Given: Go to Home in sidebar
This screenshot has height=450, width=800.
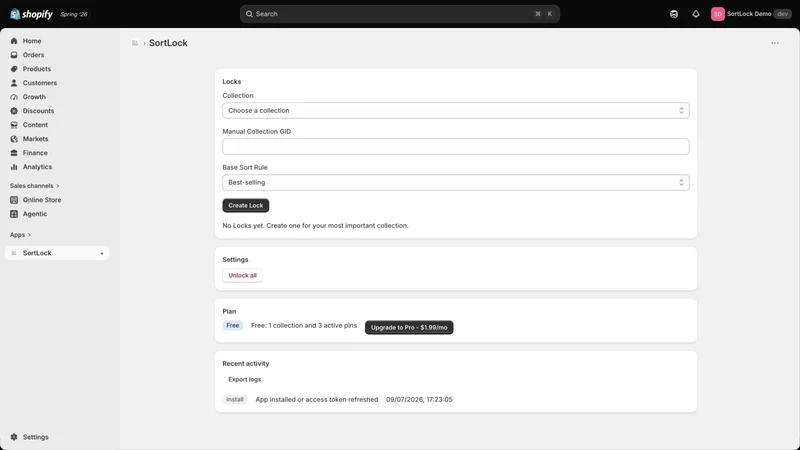Looking at the screenshot, I should [32, 41].
